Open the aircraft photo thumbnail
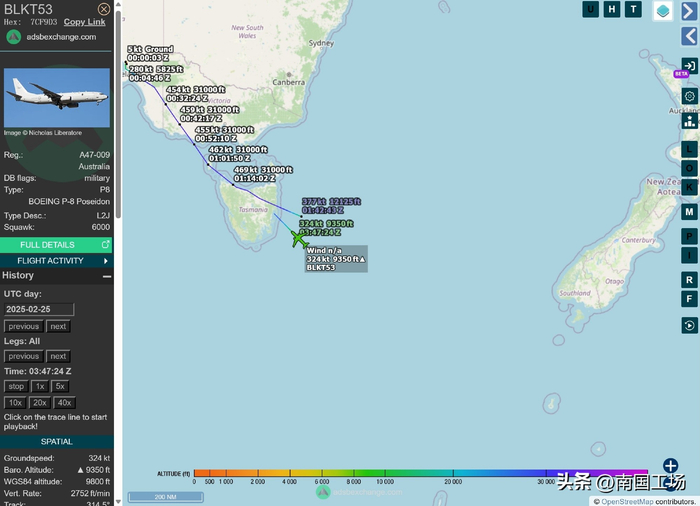 57,98
